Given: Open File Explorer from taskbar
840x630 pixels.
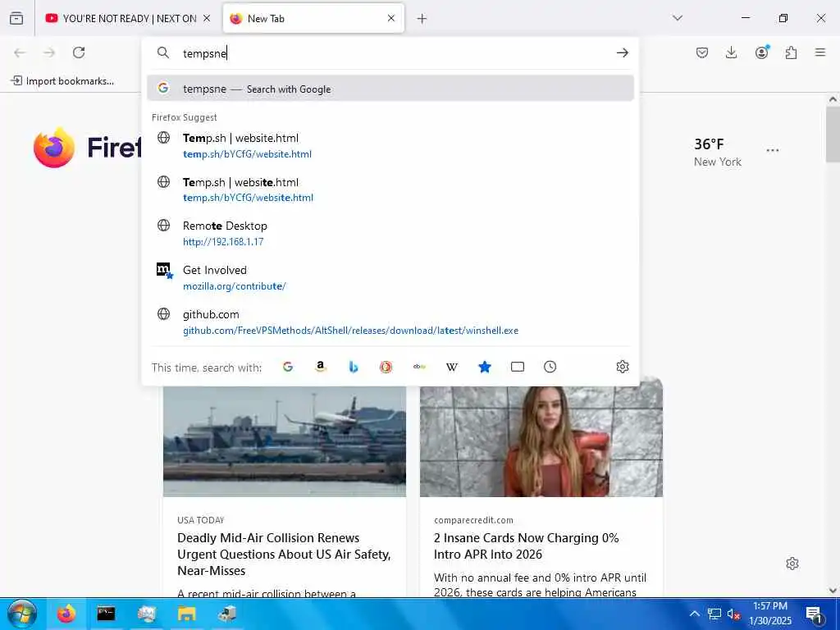Looking at the screenshot, I should pyautogui.click(x=187, y=614).
